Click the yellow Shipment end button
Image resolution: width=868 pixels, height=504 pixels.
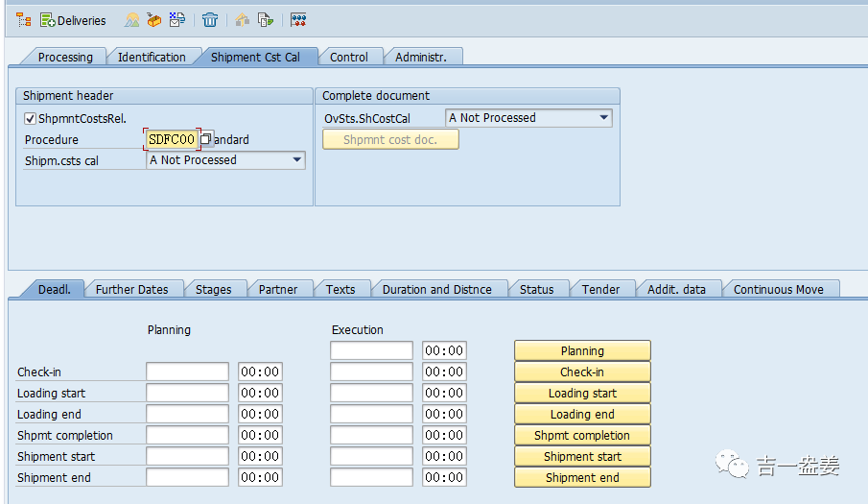point(582,477)
